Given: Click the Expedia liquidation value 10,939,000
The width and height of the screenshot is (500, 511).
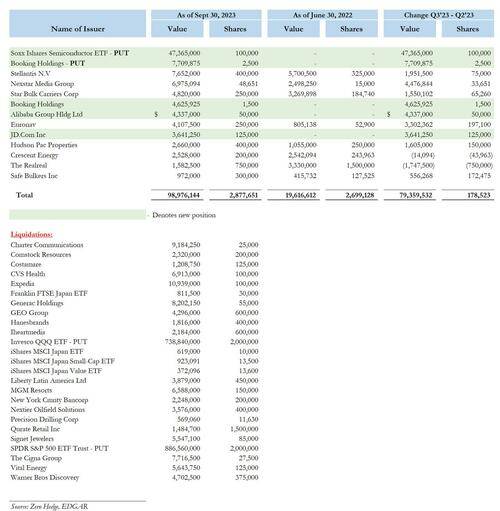Looking at the screenshot, I should click(x=184, y=284).
